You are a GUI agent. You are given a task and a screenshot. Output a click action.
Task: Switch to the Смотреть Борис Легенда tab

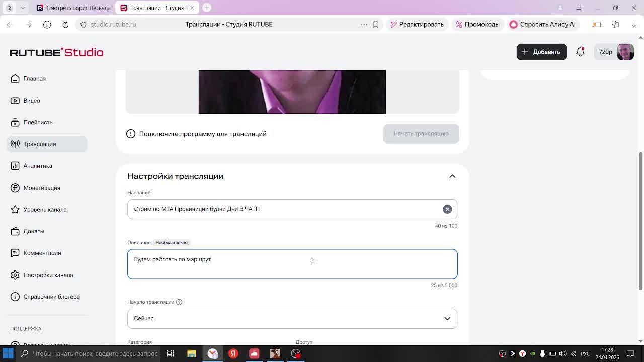[73, 8]
